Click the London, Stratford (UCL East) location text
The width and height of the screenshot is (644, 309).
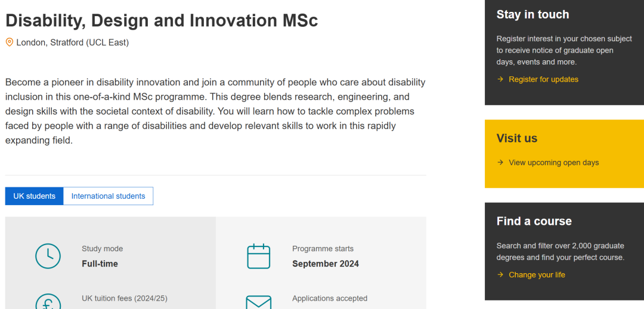[x=73, y=42]
